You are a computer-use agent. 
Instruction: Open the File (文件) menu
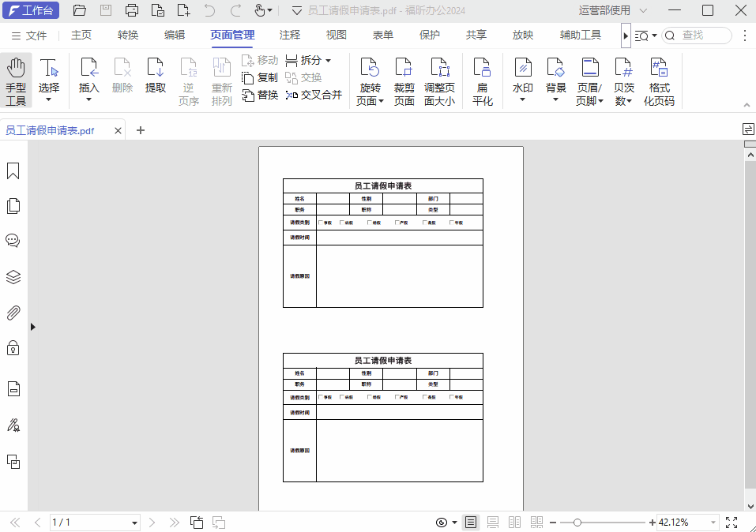point(29,36)
